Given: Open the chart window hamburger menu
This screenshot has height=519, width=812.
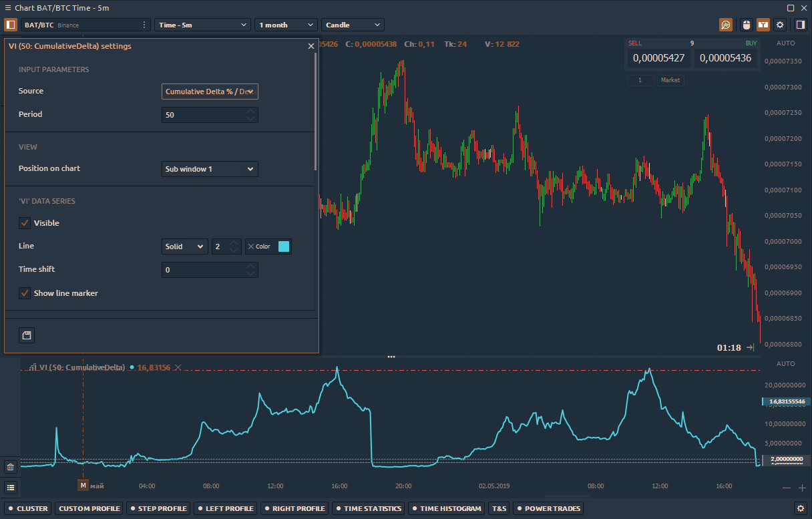Looking at the screenshot, I should (8, 8).
